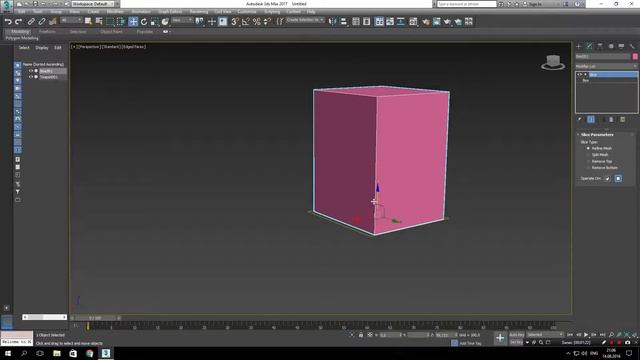
Task: Open the viewport [+] general menu
Action: (x=74, y=47)
